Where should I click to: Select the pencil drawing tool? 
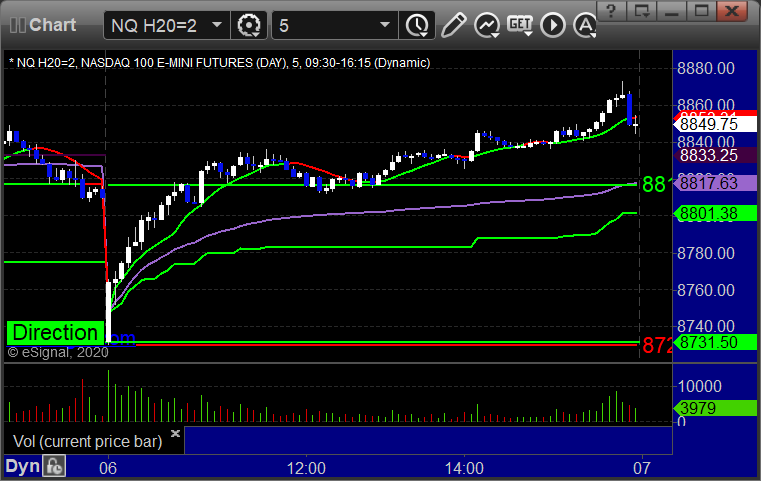[x=454, y=25]
